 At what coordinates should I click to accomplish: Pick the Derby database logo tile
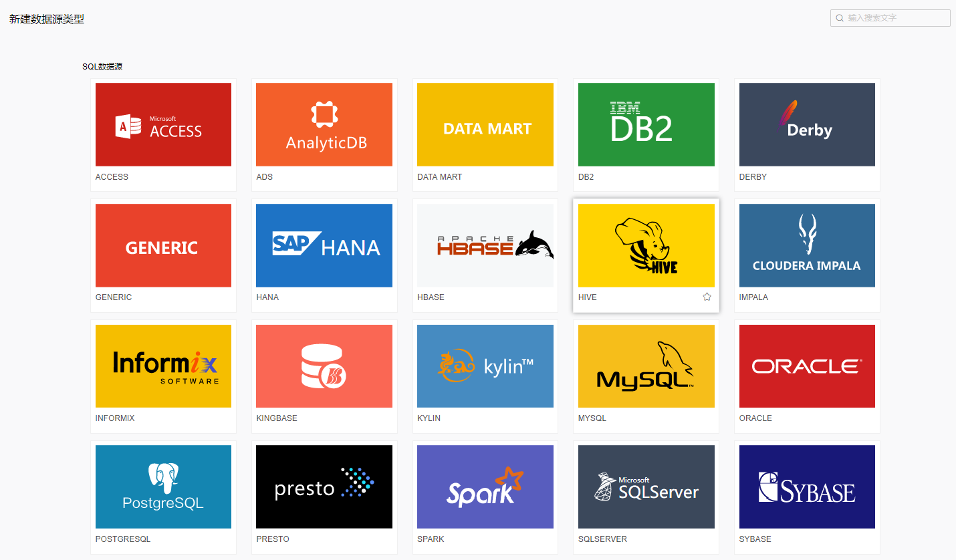pos(807,124)
